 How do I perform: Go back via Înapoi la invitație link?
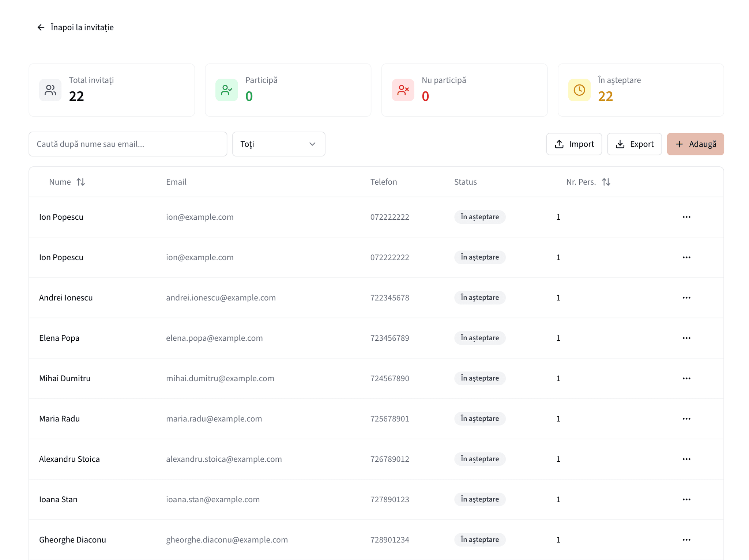(x=82, y=27)
